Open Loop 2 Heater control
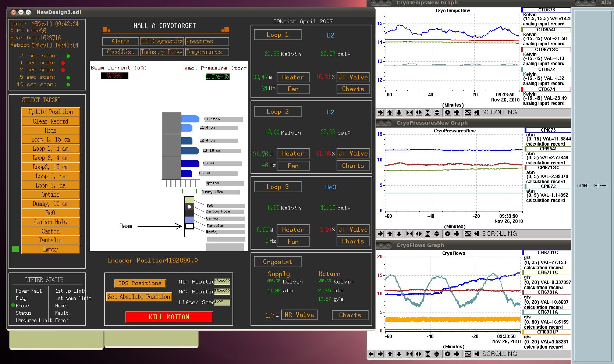Viewport: 614px width, 364px height. (x=293, y=153)
